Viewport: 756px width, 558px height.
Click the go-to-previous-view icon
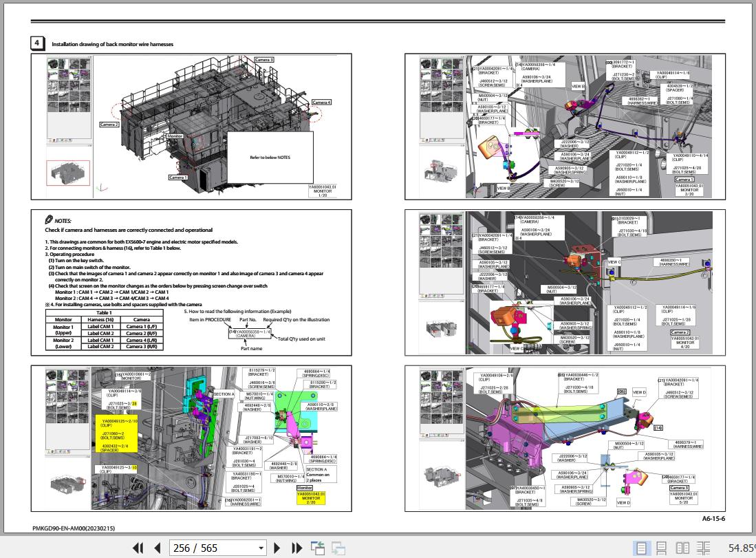click(318, 548)
